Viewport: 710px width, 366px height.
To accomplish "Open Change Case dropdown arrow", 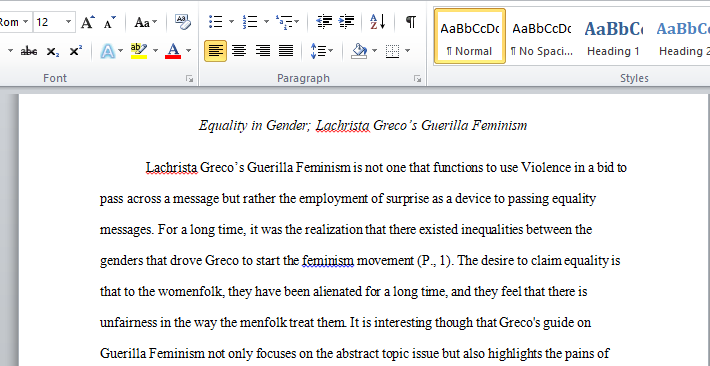I will coord(155,22).
